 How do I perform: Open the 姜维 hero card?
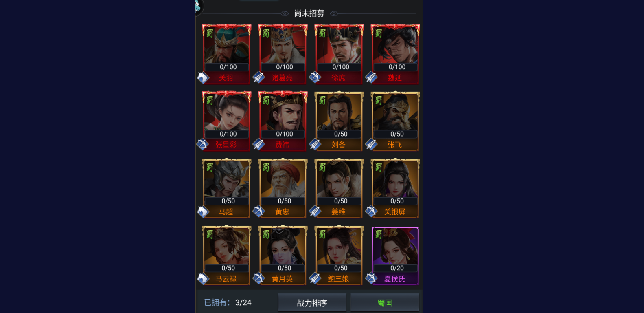pyautogui.click(x=339, y=188)
